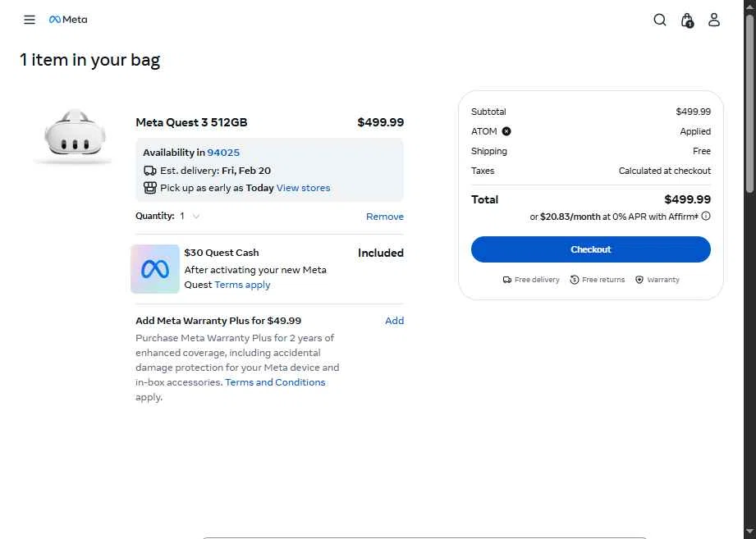756x539 pixels.
Task: Click the Total amount $499.99
Action: pos(688,199)
